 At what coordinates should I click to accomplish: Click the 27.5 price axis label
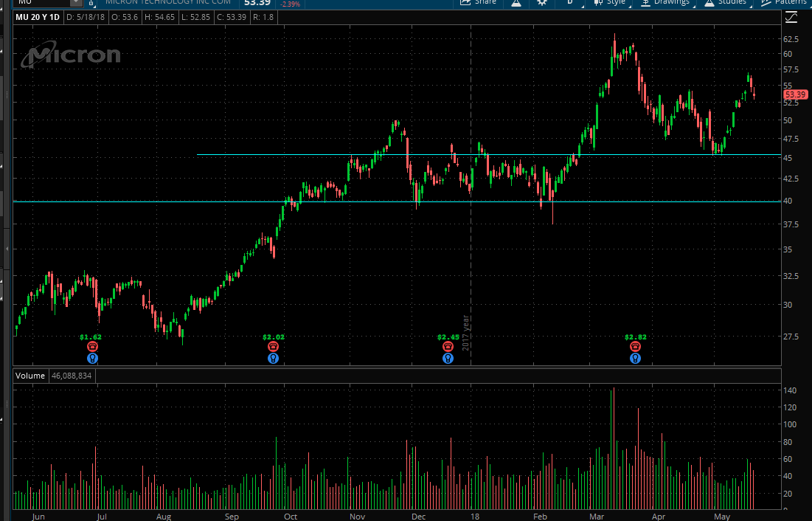(x=791, y=337)
